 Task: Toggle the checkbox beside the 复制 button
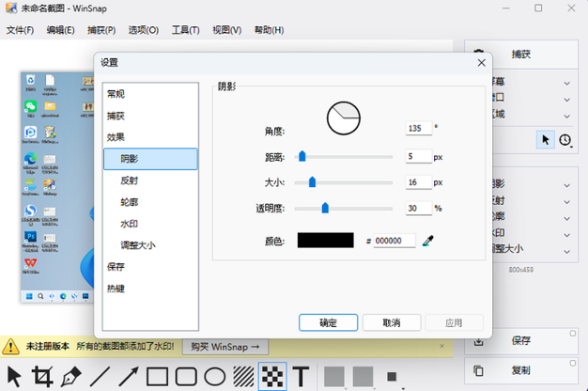click(572, 363)
